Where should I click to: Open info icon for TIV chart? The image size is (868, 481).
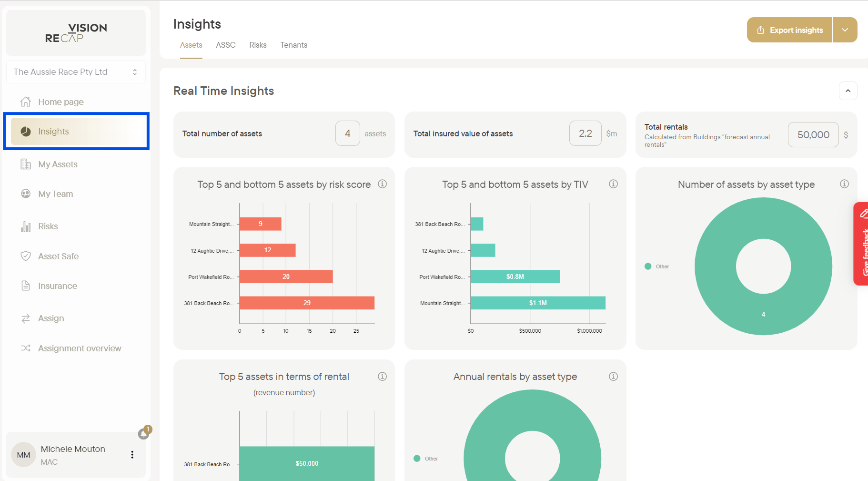614,184
